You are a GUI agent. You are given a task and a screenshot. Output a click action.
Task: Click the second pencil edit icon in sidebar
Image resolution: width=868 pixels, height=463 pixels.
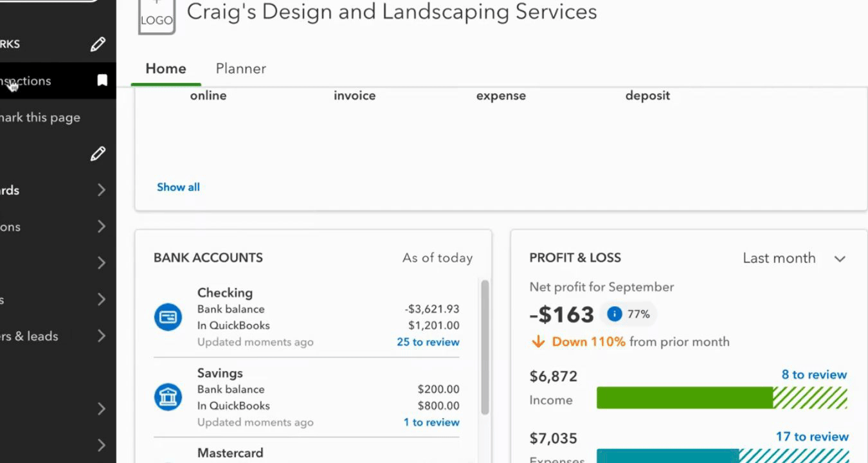(x=98, y=154)
